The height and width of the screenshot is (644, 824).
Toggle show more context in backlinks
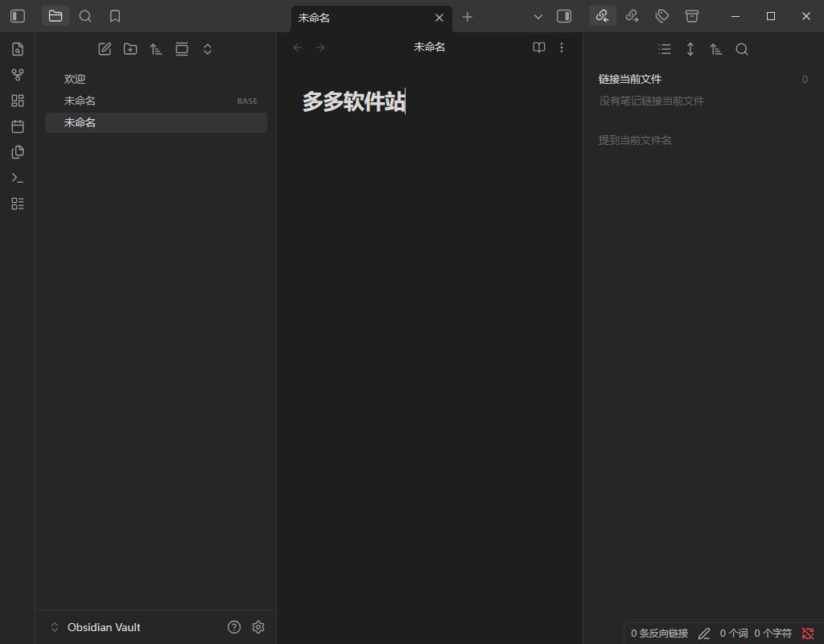[x=690, y=49]
